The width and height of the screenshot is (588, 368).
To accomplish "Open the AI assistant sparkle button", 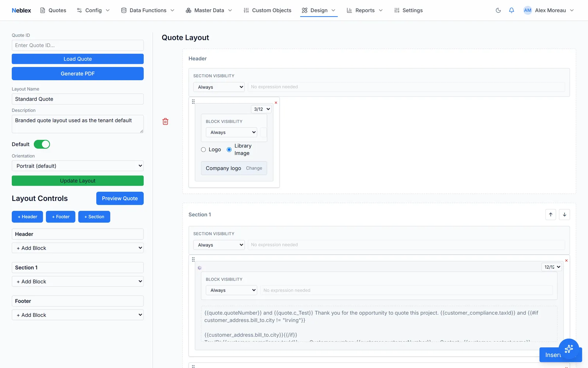I will [x=569, y=349].
